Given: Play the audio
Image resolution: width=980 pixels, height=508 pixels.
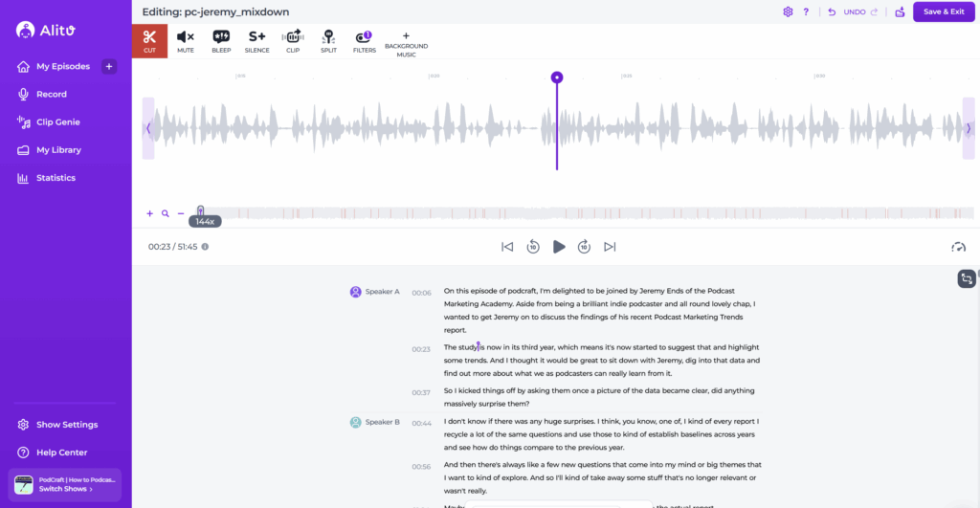Looking at the screenshot, I should pyautogui.click(x=559, y=247).
